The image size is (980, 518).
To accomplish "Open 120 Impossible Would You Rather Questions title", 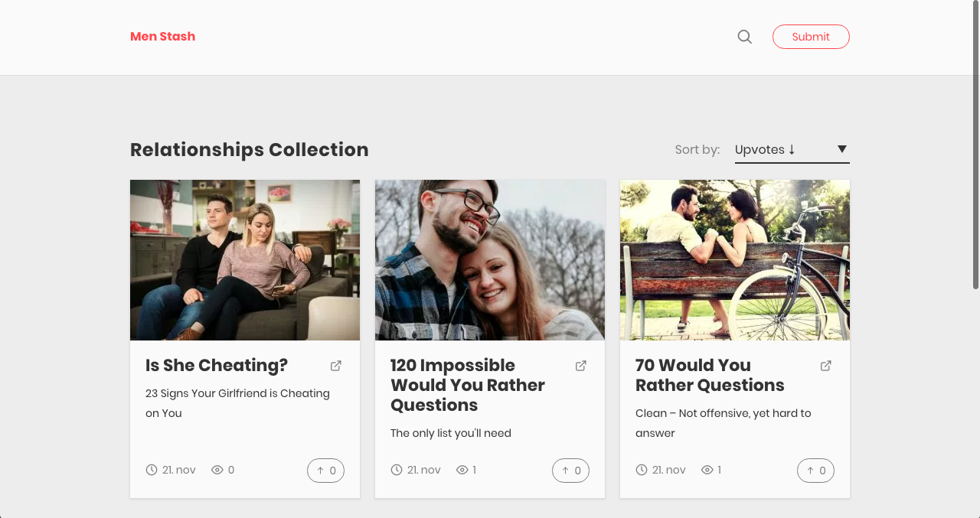I will click(468, 386).
